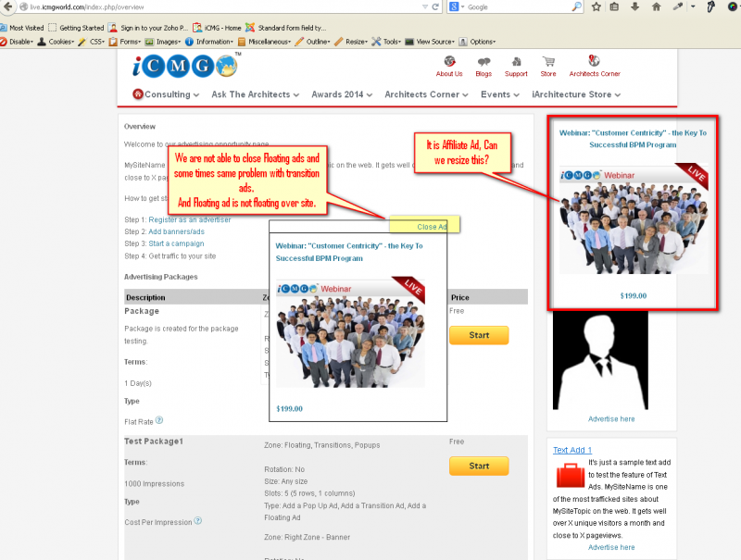Open the bookmarks list icon
The image size is (741, 560).
pyautogui.click(x=614, y=6)
